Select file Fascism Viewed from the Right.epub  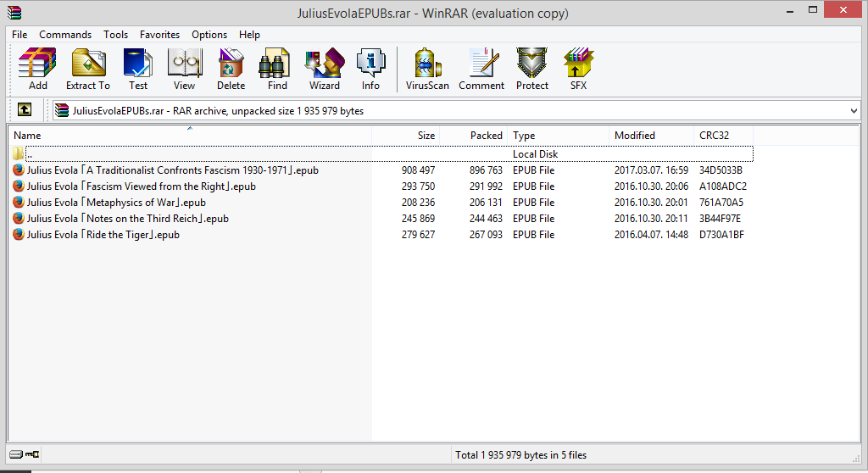pos(142,186)
